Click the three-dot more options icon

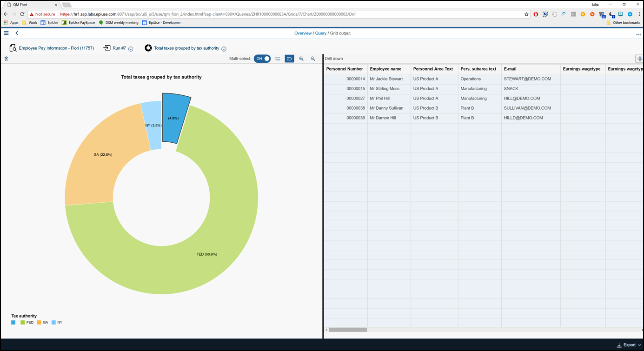[638, 34]
